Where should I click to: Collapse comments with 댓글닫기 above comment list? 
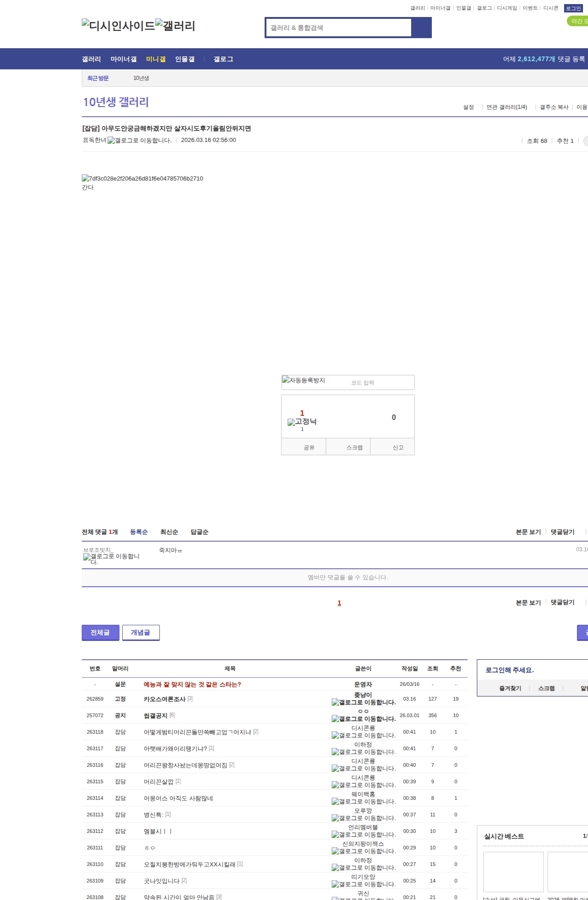pos(562,532)
